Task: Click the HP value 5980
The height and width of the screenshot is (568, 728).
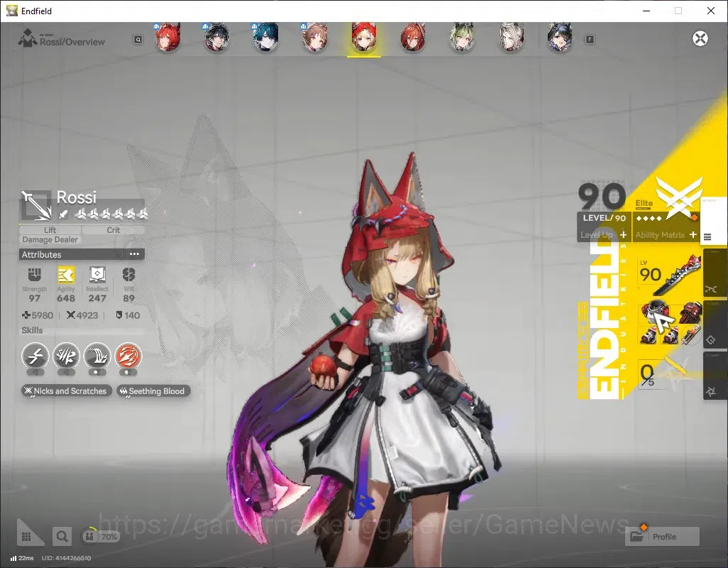Action: 42,315
